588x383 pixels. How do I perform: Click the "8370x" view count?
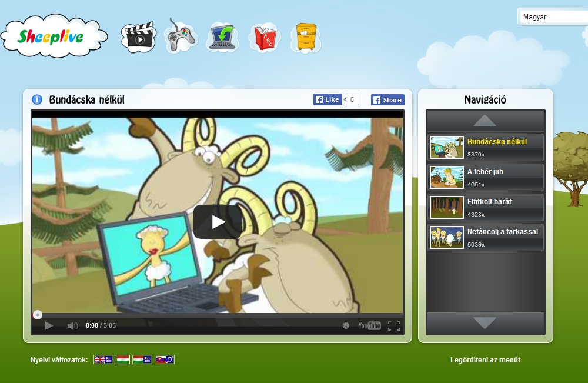click(x=476, y=155)
